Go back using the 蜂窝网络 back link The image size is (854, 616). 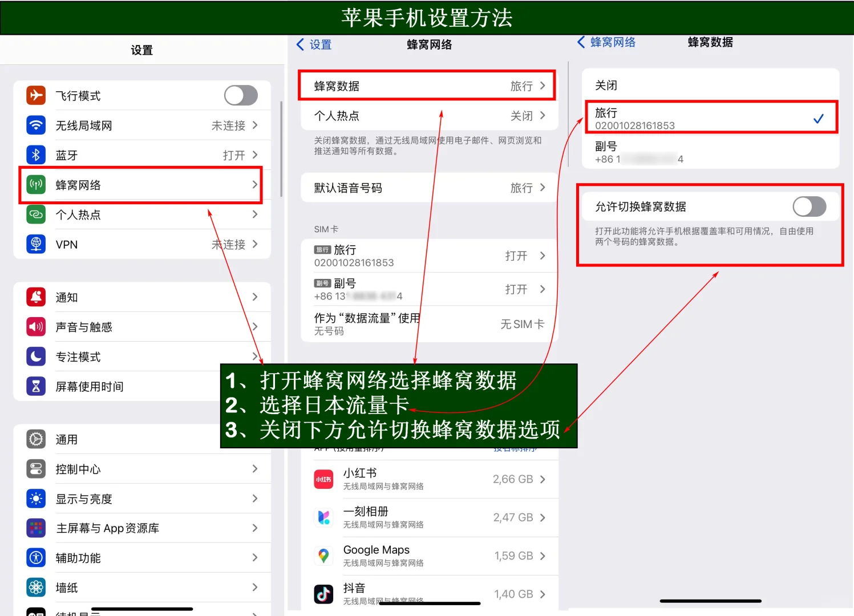606,41
